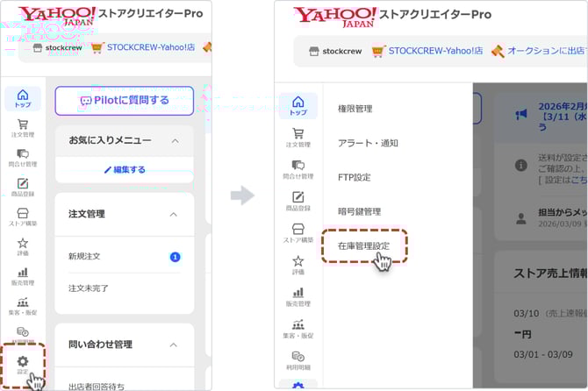Select 商品登録 edit icon in left screenshot sidebar
Screen dimensions: 588x391
tap(23, 188)
